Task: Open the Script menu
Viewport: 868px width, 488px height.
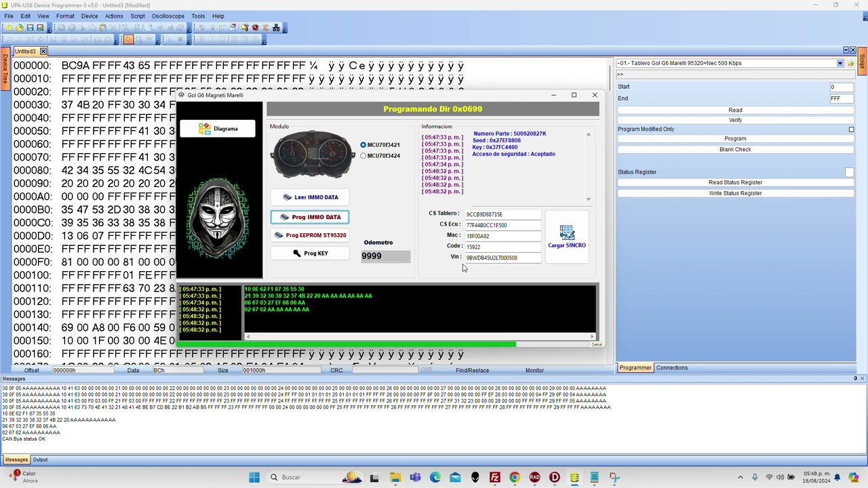Action: coord(138,16)
